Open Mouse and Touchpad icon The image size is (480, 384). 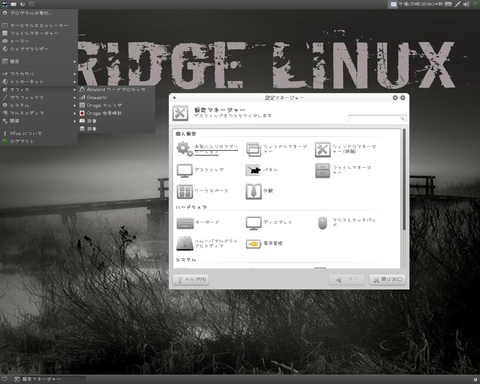(322, 223)
